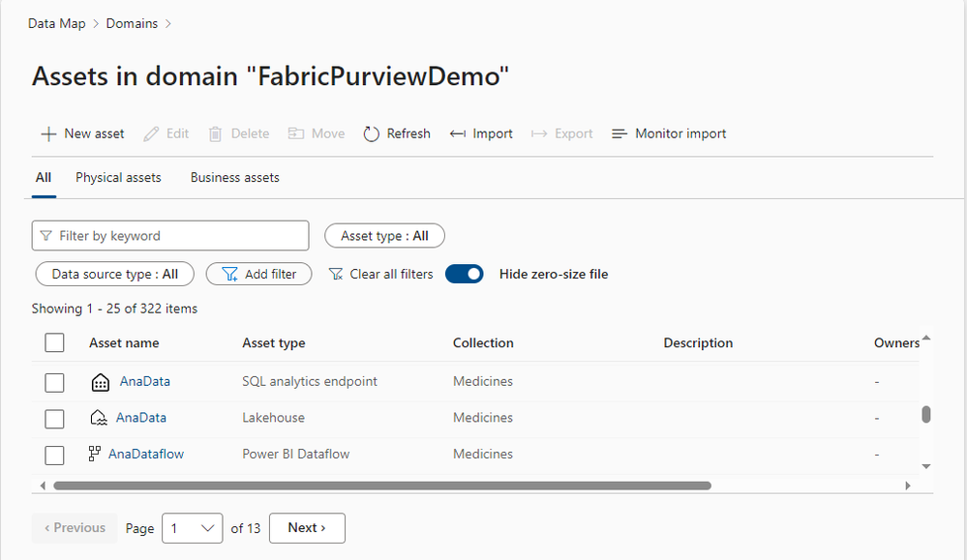Toggle the select-all header checkbox
Image resolution: width=967 pixels, height=560 pixels.
pos(54,342)
